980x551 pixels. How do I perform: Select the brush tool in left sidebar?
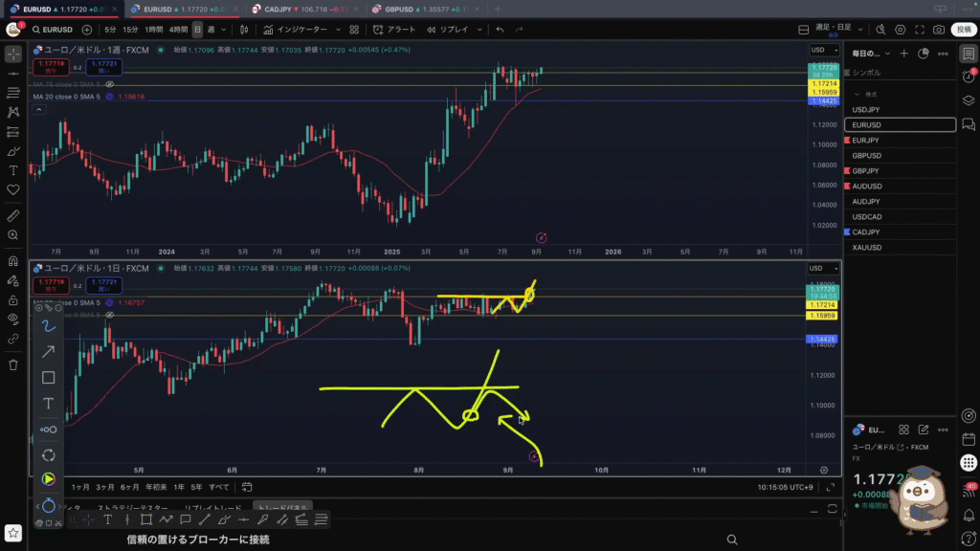point(13,151)
